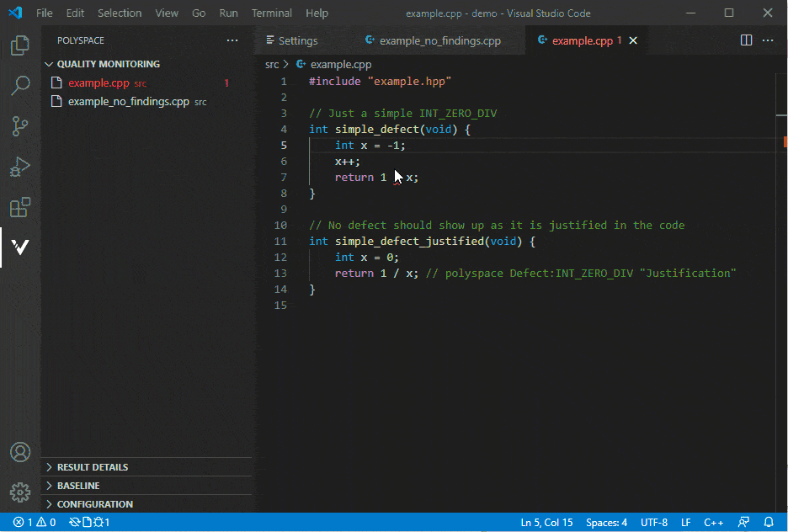Open the Manage gear icon
This screenshot has height=532, width=788.
[20, 492]
